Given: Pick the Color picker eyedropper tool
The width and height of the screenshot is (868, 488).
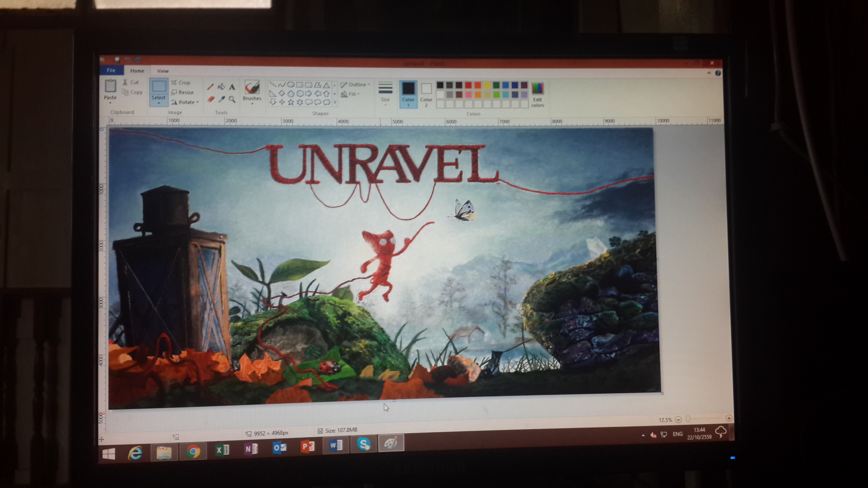Looking at the screenshot, I should coord(221,99).
